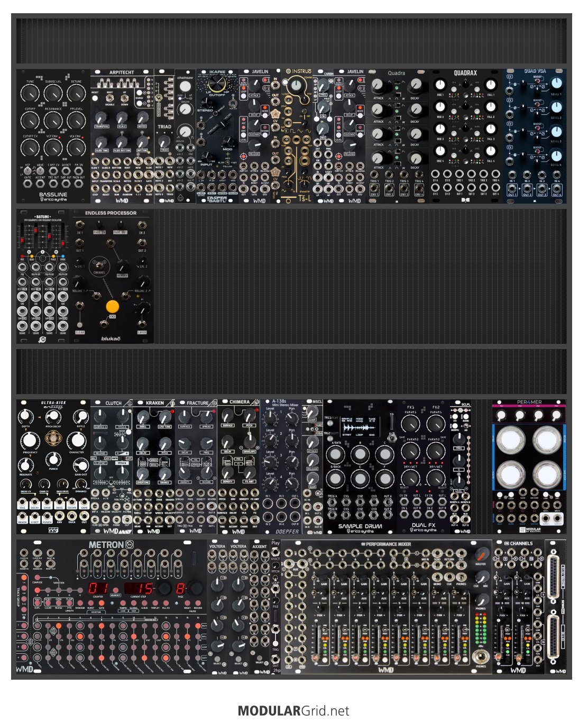Click the SHELL knob on Kraken
This screenshot has height=722, width=588.
tap(143, 416)
